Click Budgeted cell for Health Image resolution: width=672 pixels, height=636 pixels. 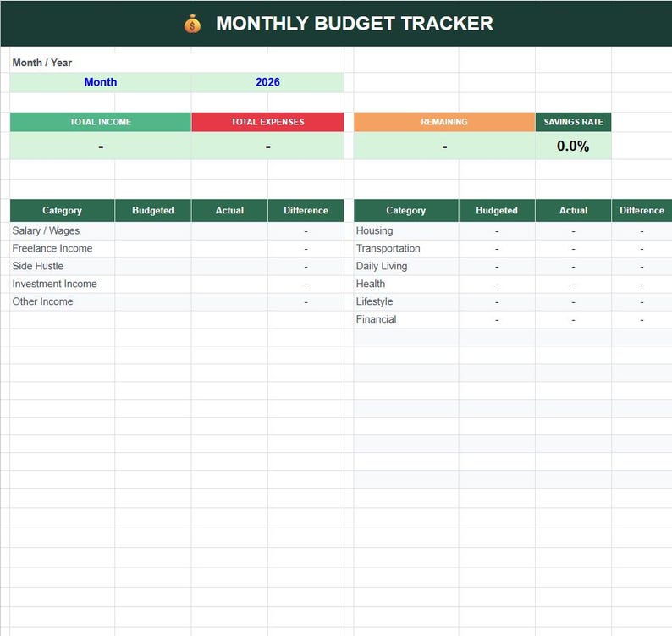pyautogui.click(x=497, y=284)
